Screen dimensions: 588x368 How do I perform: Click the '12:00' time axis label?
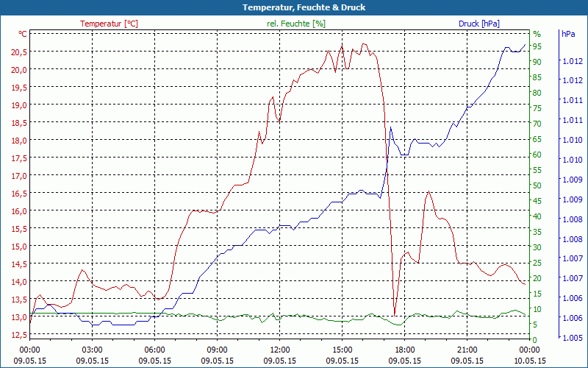tap(280, 350)
